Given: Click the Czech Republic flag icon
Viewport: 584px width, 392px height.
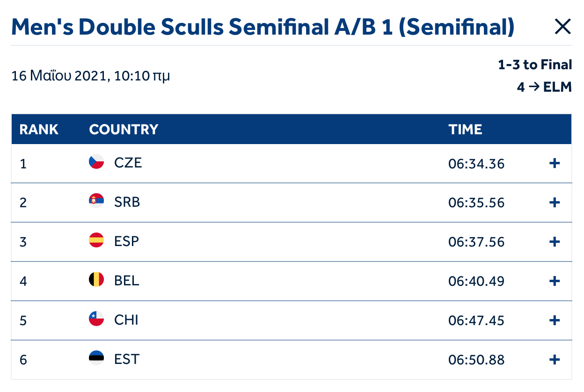Looking at the screenshot, I should click(x=96, y=162).
